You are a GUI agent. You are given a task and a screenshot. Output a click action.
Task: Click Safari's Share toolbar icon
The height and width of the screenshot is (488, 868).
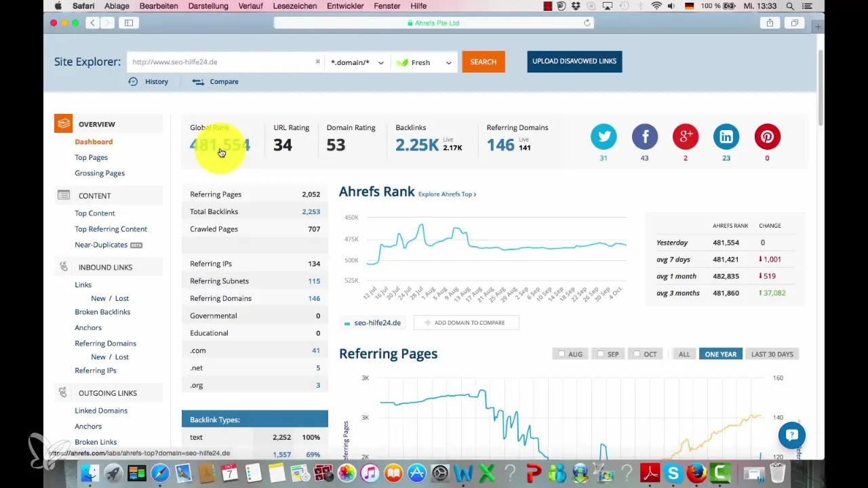770,23
